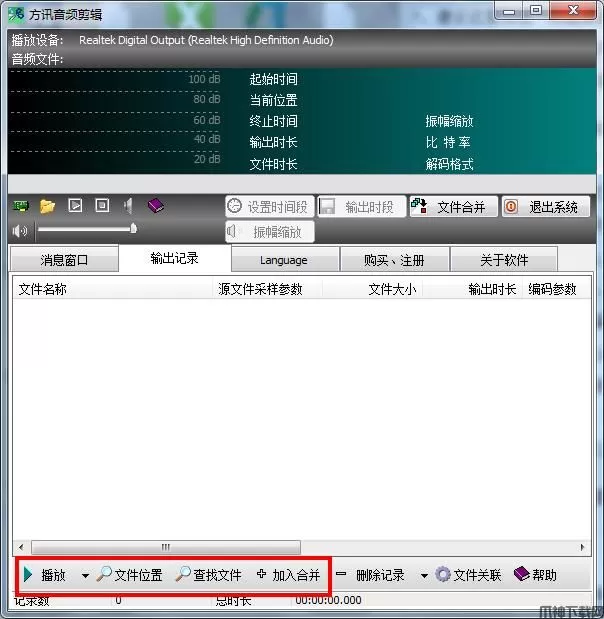Screen dimensions: 604x619
Task: Click the 振幅缩放 button
Action: [x=270, y=232]
